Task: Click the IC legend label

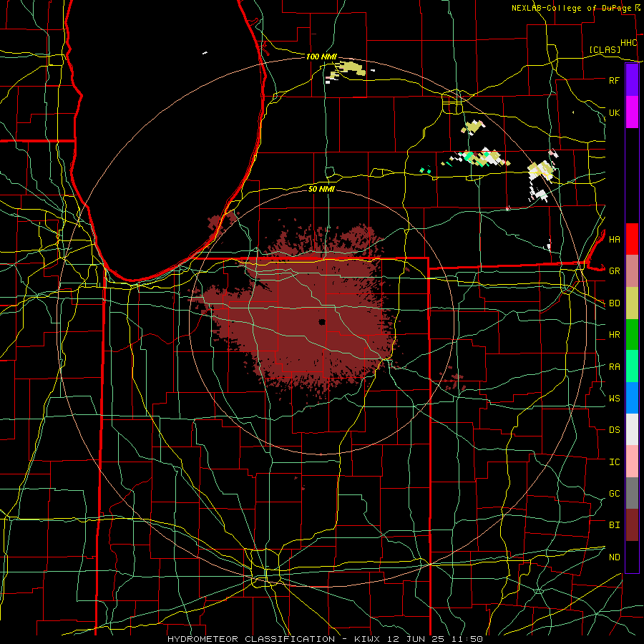Action: (614, 462)
